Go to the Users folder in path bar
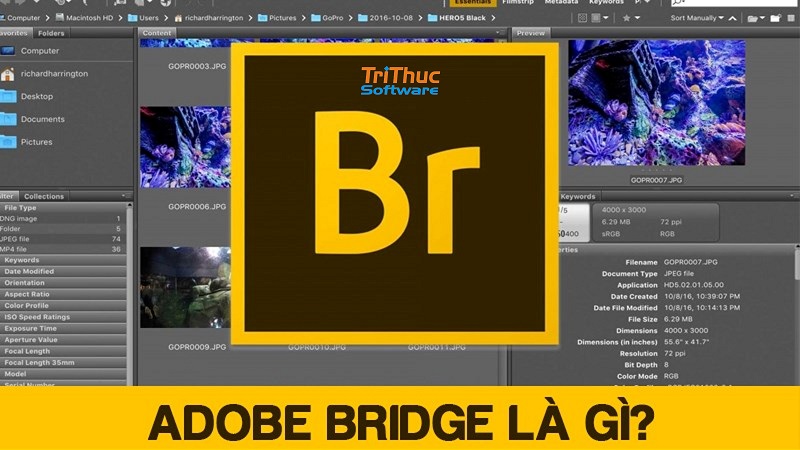Screen dimensions: 800x450 coord(143,18)
